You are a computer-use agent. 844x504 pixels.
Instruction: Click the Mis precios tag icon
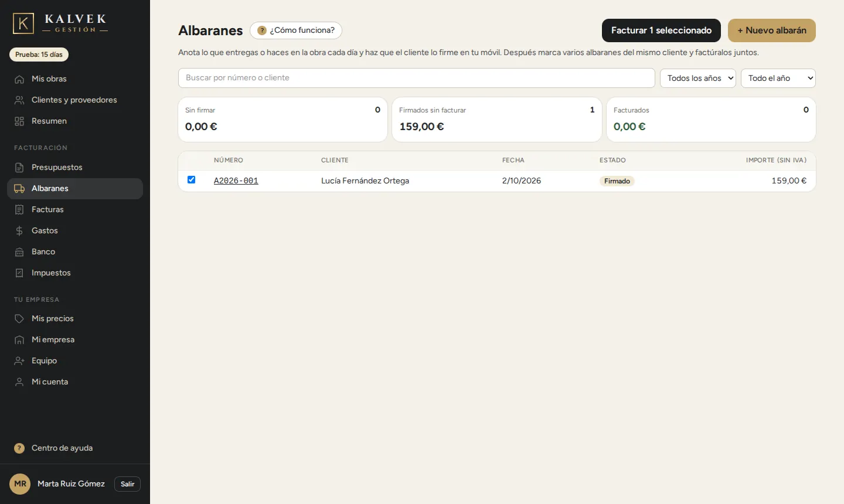point(19,319)
